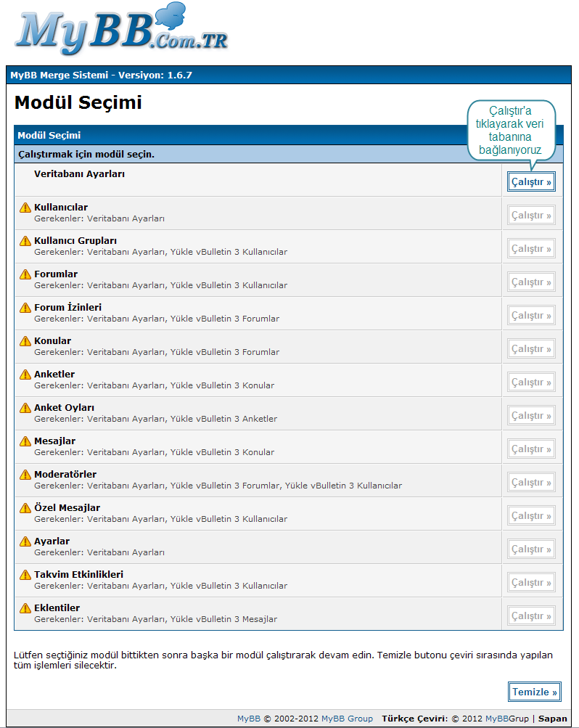Click Çalıştır for Ayarlar module
Viewport: 579px width, 728px height.
tap(531, 549)
